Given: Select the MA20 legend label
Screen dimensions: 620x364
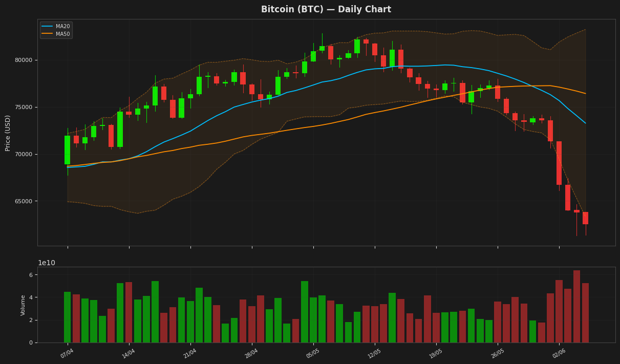Looking at the screenshot, I should coord(62,27).
